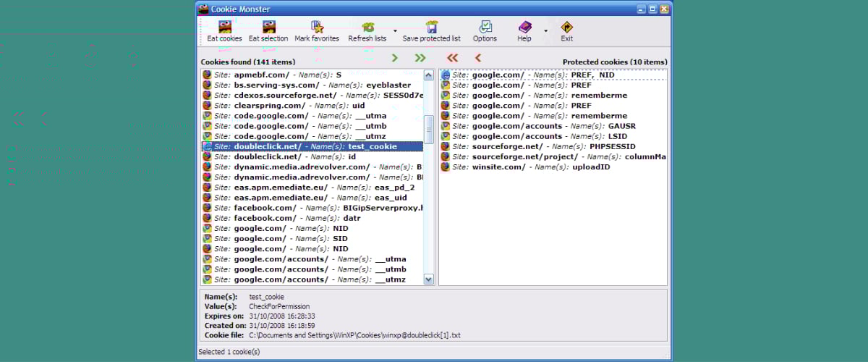868x362 pixels.
Task: Select google.com/accounts/ __utmb row
Action: tap(312, 269)
